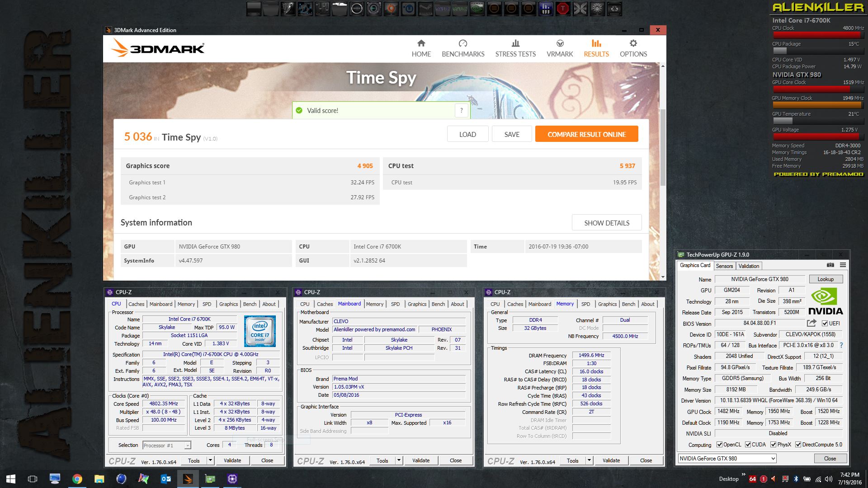
Task: Open the Task View button
Action: [x=33, y=479]
